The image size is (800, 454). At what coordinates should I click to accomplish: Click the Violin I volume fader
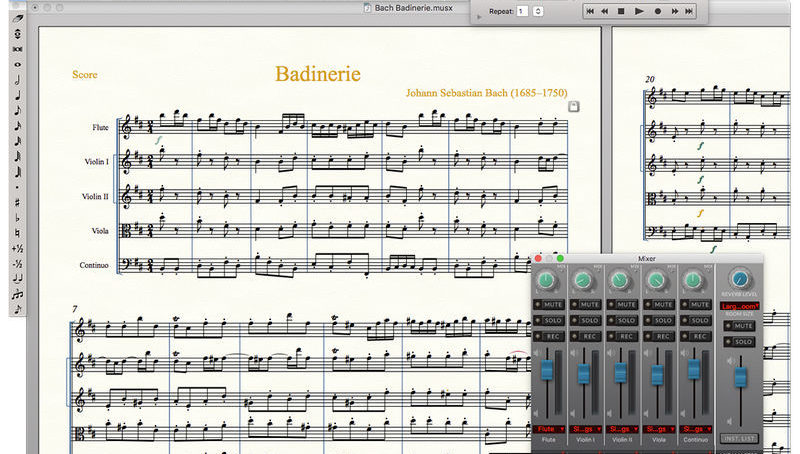point(584,374)
